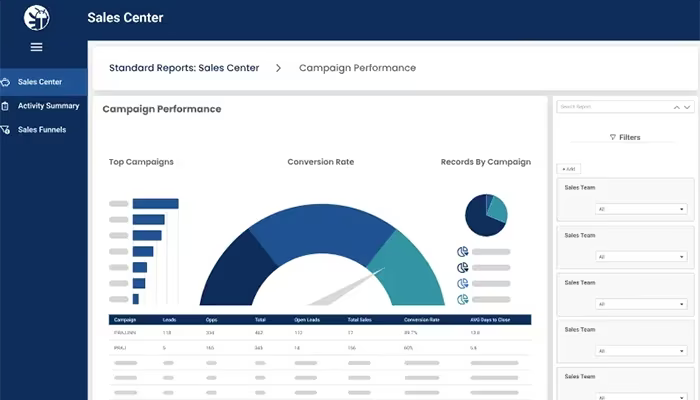Click the first pie legend icon under Records By Campaign

[x=462, y=252]
